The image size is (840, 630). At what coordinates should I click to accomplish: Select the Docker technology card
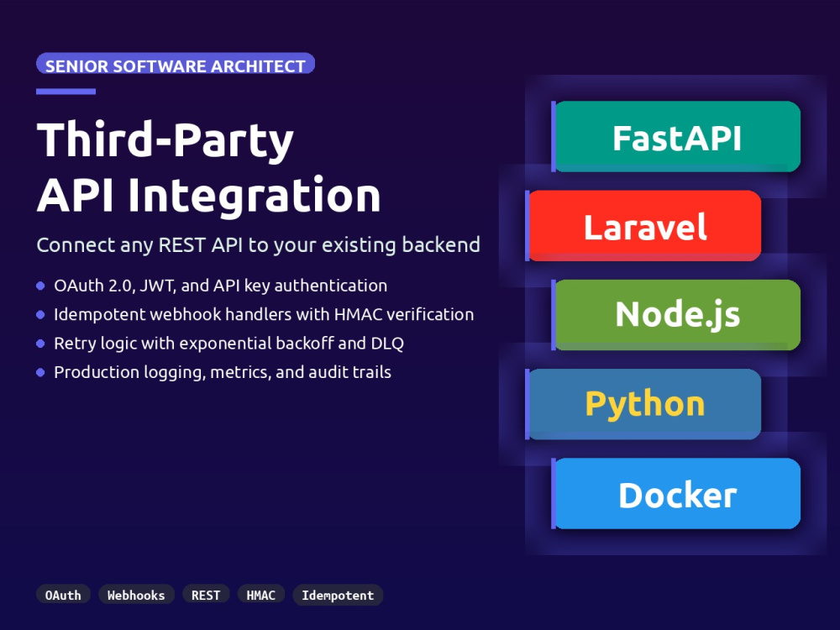click(676, 493)
